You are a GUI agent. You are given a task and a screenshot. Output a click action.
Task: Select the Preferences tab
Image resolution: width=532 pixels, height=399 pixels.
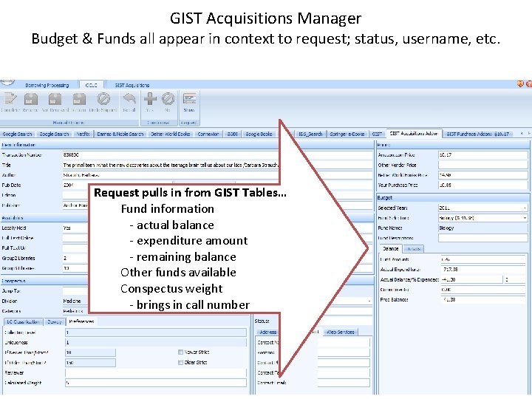[81, 321]
